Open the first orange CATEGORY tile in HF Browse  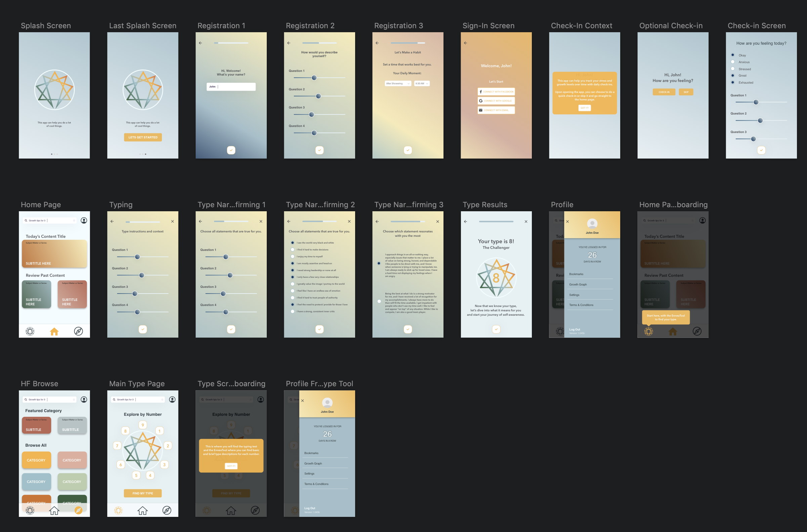coord(36,460)
